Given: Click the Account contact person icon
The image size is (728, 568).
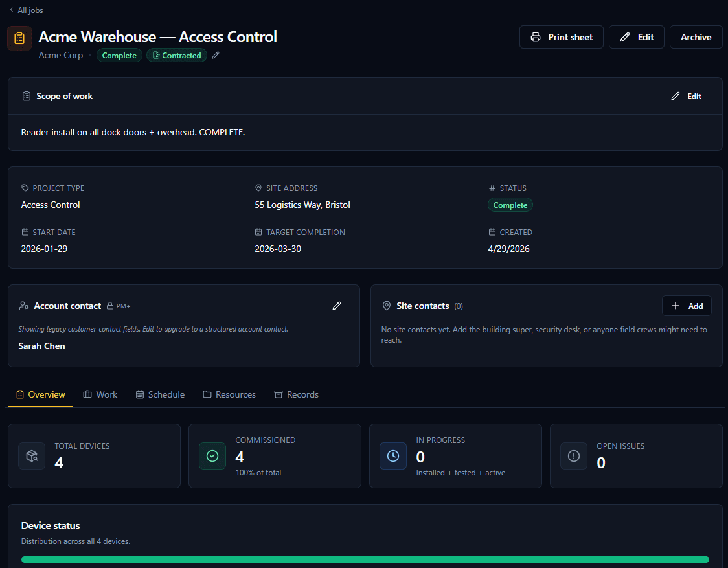Looking at the screenshot, I should tap(24, 306).
